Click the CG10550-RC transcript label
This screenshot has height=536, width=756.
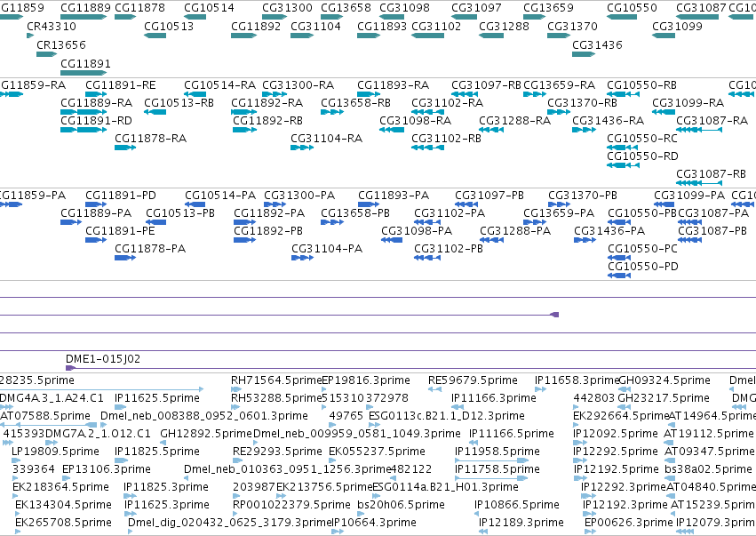click(642, 139)
